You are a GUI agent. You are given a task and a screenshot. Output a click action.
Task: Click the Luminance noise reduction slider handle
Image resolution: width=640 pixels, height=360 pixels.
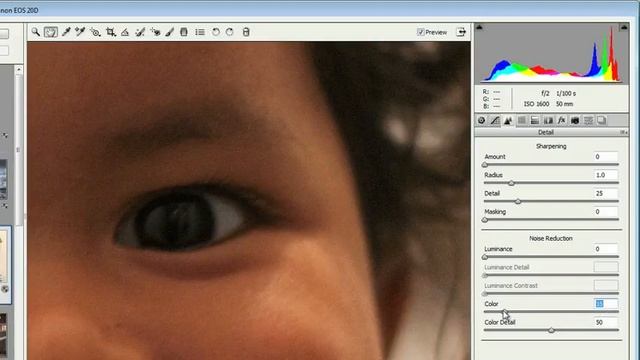(485, 257)
